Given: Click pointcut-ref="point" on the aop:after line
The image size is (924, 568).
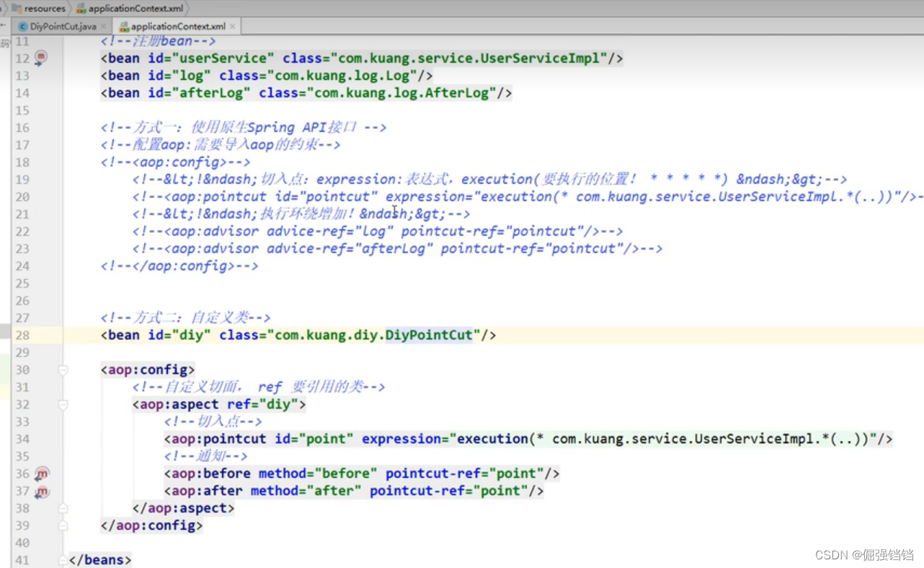Looking at the screenshot, I should tap(449, 491).
